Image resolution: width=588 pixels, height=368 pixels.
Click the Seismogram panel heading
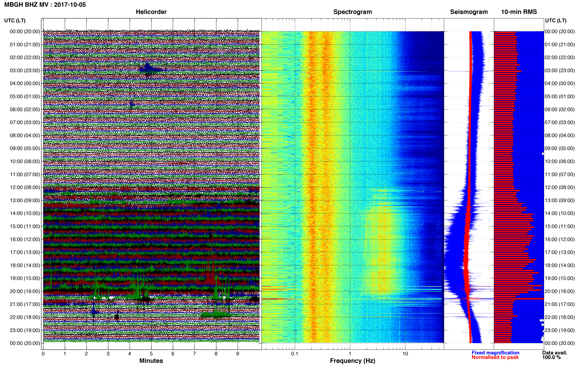click(x=469, y=12)
